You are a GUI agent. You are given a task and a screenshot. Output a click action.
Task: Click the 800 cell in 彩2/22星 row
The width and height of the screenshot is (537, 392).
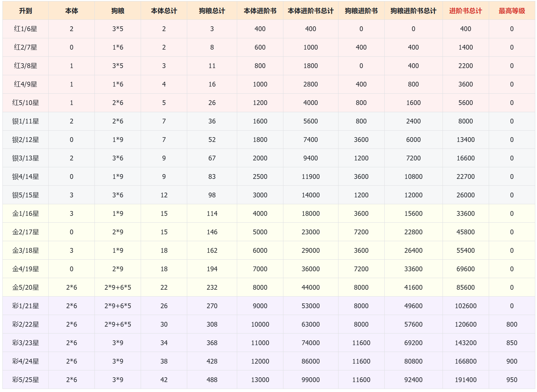(x=512, y=325)
